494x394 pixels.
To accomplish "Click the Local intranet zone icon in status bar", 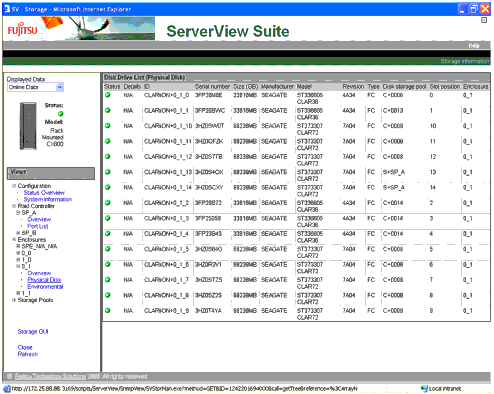I will (x=424, y=388).
